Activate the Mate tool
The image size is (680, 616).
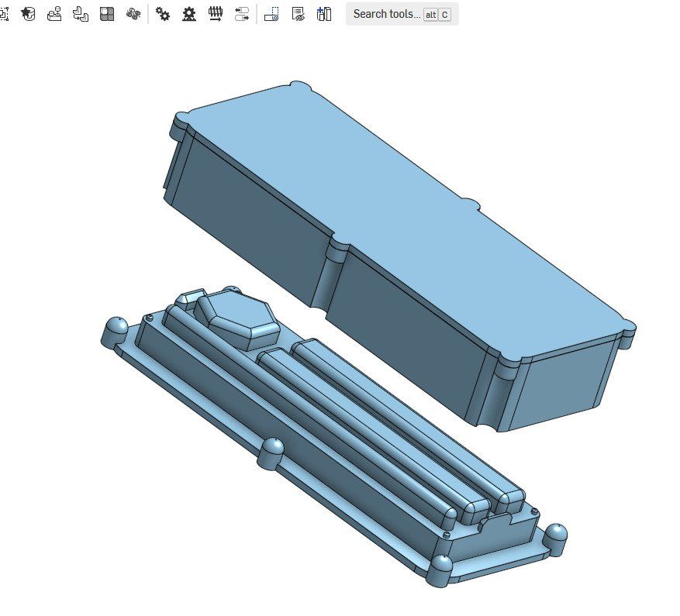tap(54, 12)
